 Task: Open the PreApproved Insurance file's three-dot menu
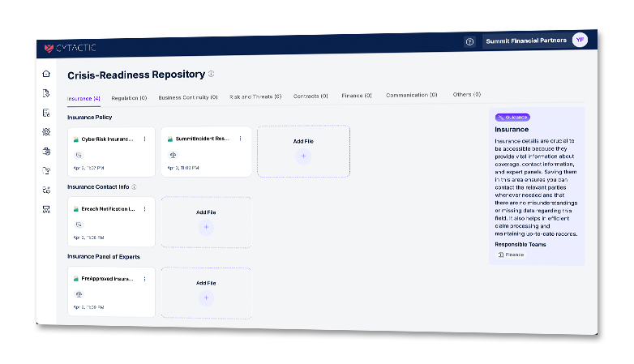(145, 279)
